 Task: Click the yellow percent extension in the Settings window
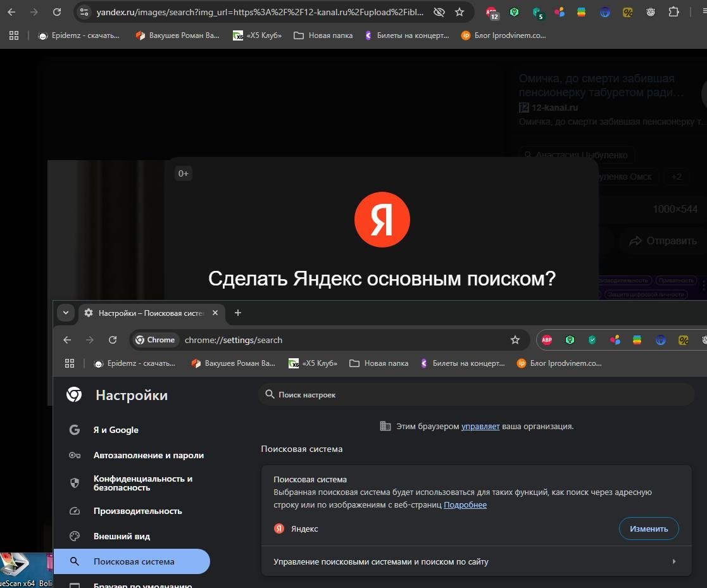(x=684, y=340)
